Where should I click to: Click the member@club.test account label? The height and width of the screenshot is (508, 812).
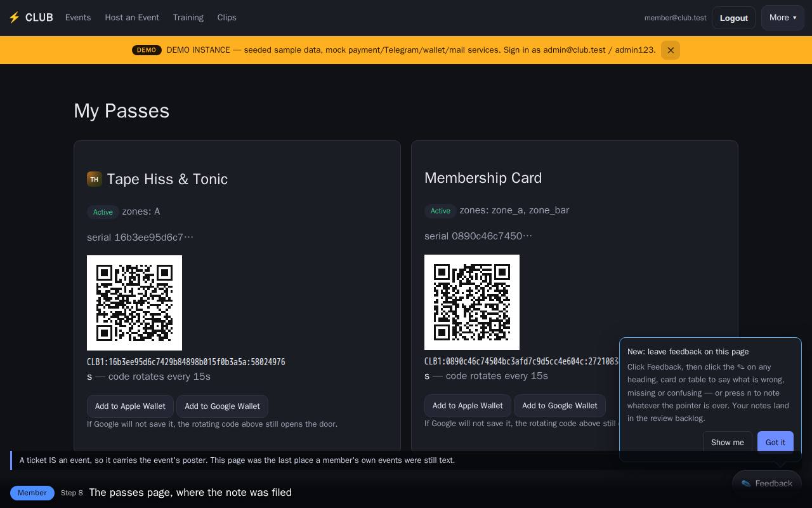[x=676, y=18]
